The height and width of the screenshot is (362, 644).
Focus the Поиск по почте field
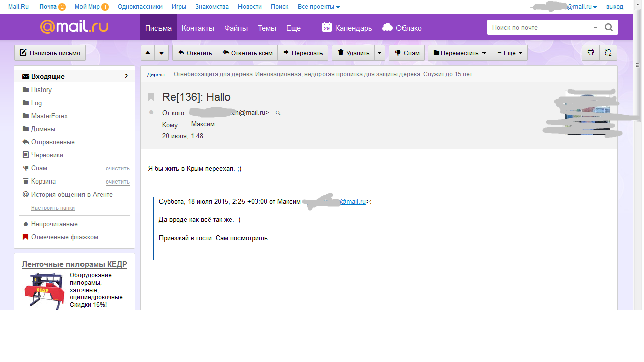pyautogui.click(x=541, y=28)
